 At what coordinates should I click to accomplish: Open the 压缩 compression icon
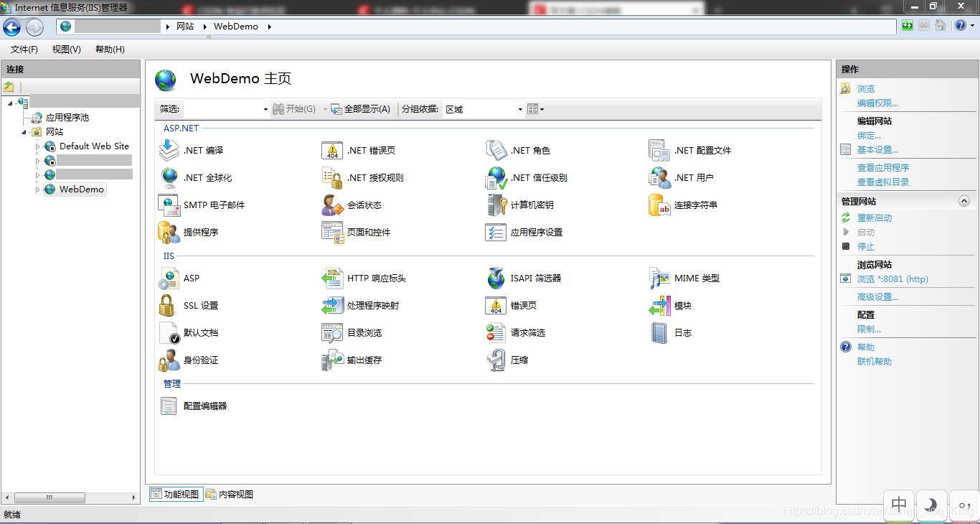[496, 360]
